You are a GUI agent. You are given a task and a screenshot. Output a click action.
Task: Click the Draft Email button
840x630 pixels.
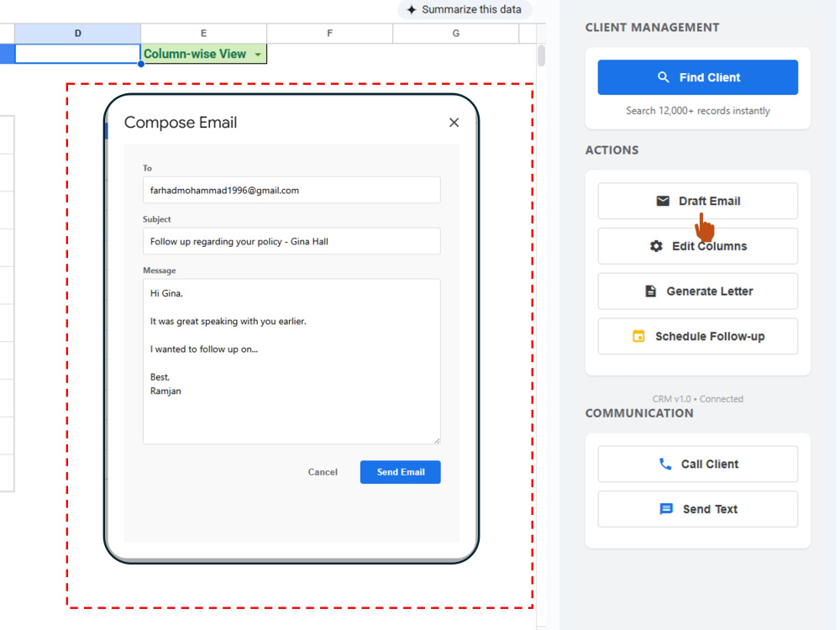click(x=697, y=201)
